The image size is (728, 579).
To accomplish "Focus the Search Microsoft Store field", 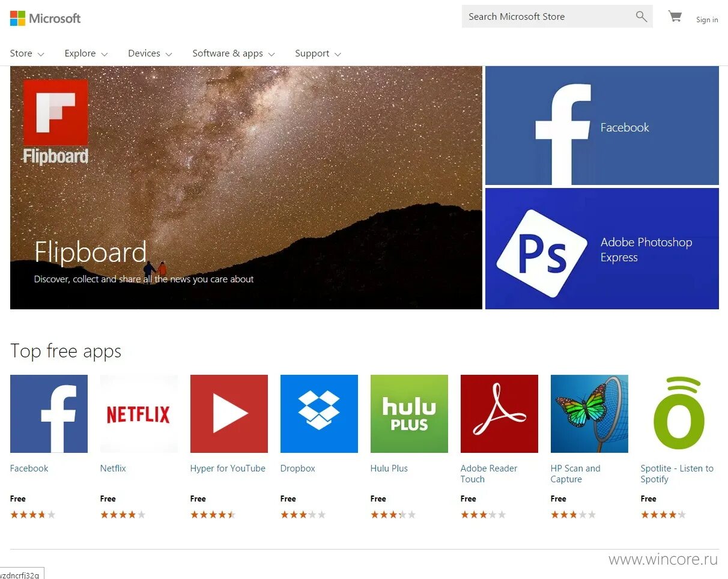I will (557, 16).
